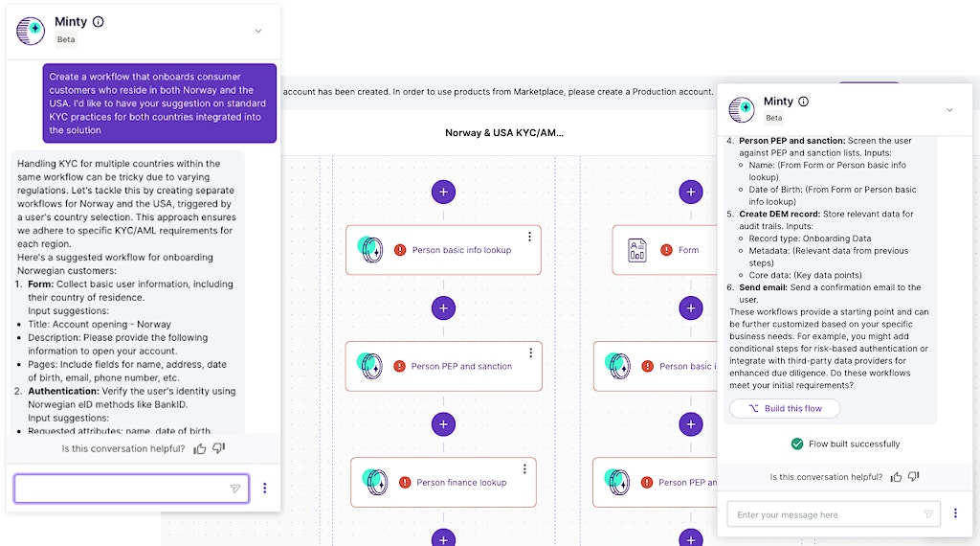This screenshot has height=546, width=980.
Task: Select the Form node in workflow
Action: coord(670,250)
